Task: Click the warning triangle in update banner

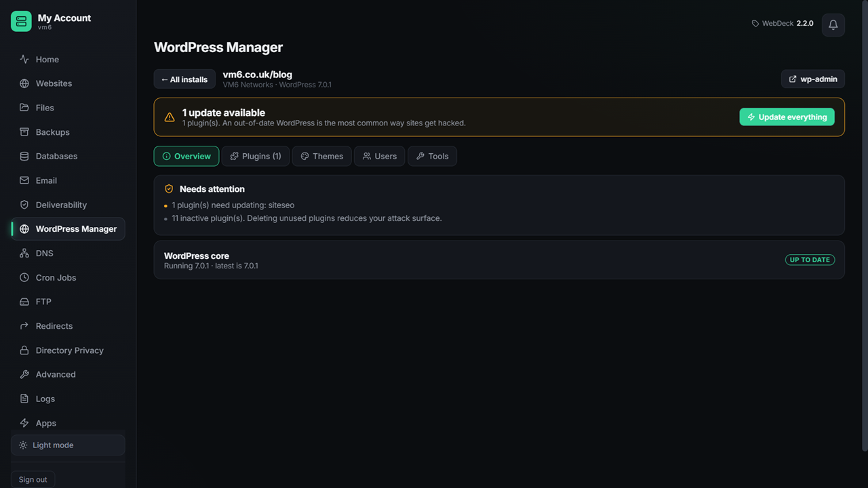Action: (x=170, y=117)
